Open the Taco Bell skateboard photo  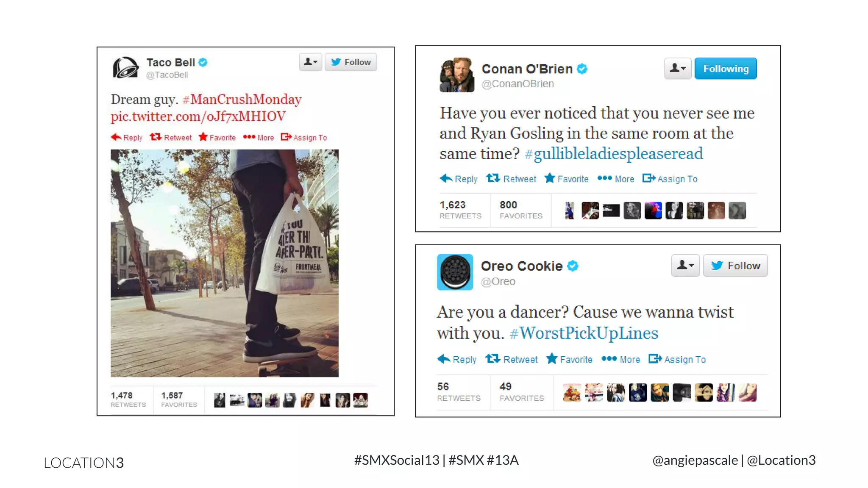[x=225, y=263]
